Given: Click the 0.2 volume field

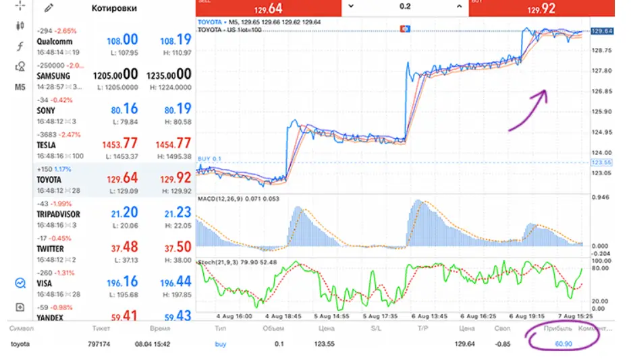Looking at the screenshot, I should click(x=404, y=7).
